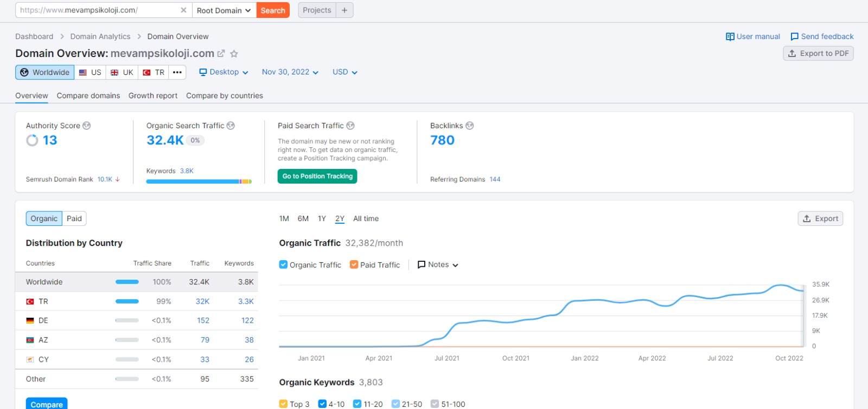Viewport: 868px width, 409px height.
Task: Add a new project with plus button
Action: [x=344, y=10]
